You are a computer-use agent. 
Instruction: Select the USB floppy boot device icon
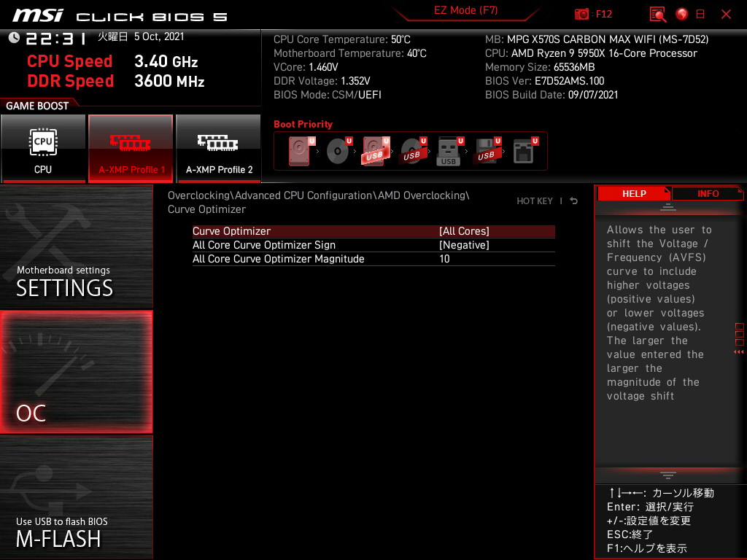(x=487, y=151)
